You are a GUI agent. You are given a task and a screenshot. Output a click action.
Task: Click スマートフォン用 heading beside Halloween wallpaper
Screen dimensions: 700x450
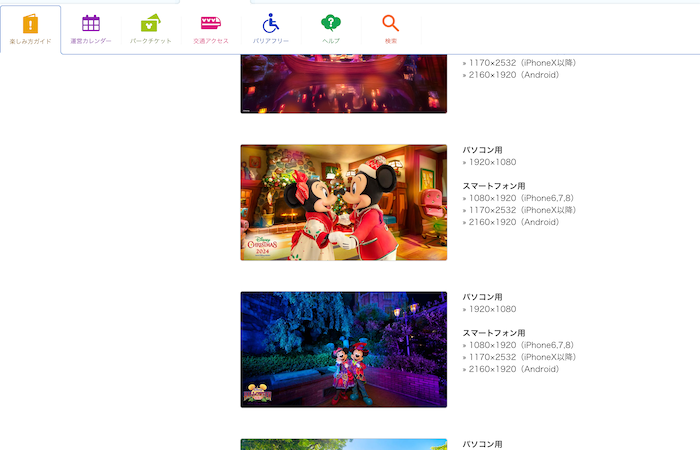[x=494, y=333]
